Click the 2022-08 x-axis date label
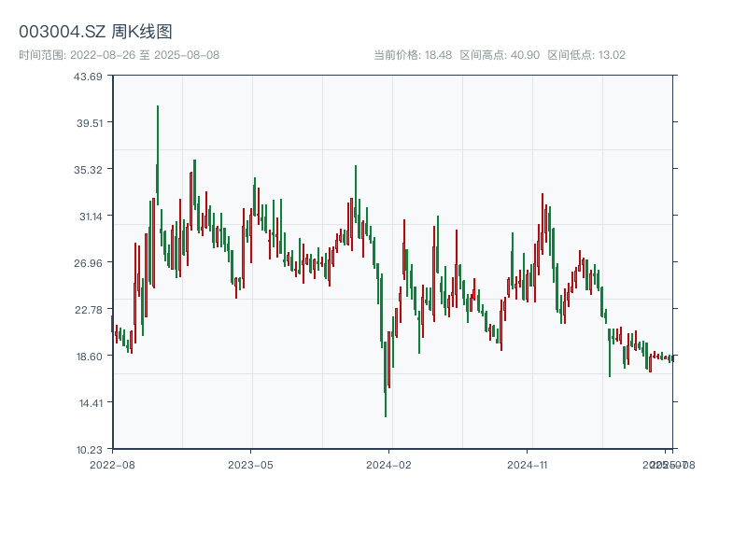This screenshot has width=747, height=560. tap(112, 464)
